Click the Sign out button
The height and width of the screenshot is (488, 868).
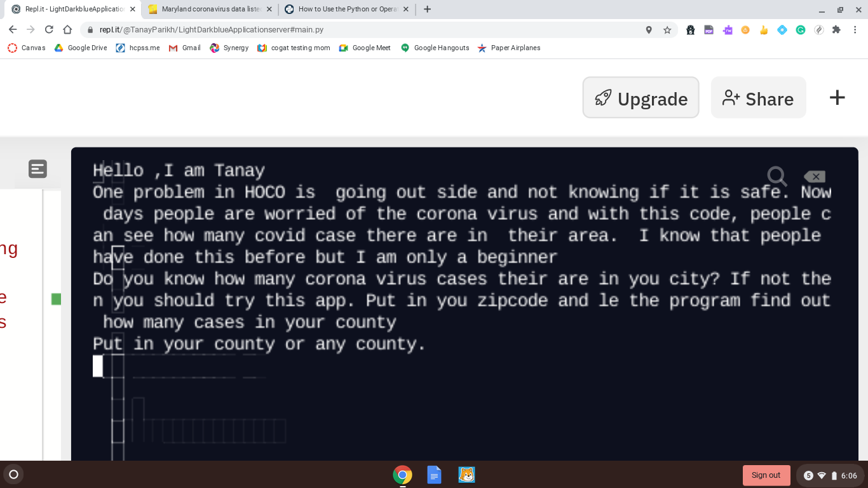[766, 475]
